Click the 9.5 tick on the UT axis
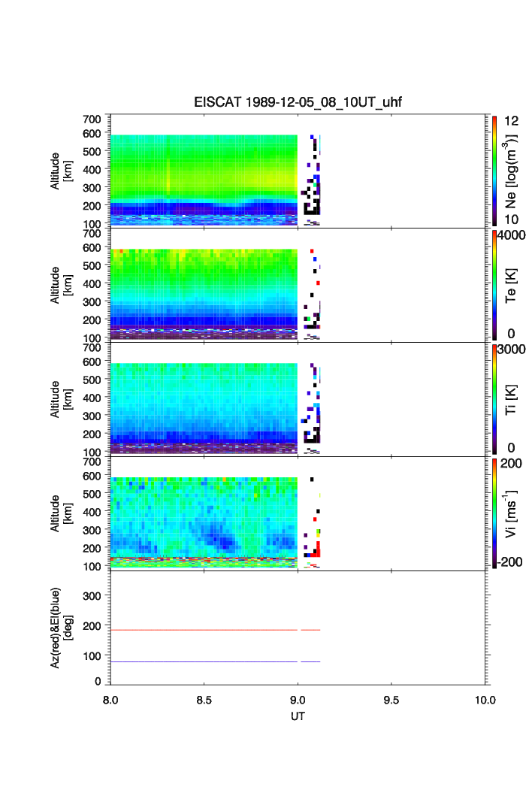Image resolution: width=532 pixels, height=799 pixels. click(392, 700)
